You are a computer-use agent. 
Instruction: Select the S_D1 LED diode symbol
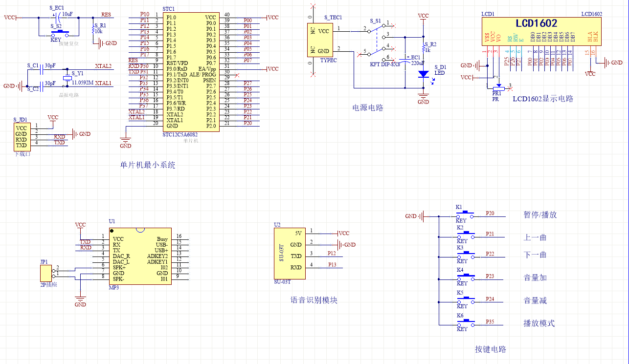coord(424,74)
